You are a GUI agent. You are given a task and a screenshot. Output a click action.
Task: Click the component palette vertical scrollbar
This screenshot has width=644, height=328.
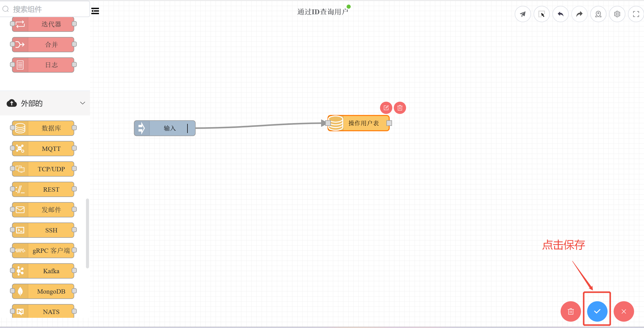(x=87, y=233)
